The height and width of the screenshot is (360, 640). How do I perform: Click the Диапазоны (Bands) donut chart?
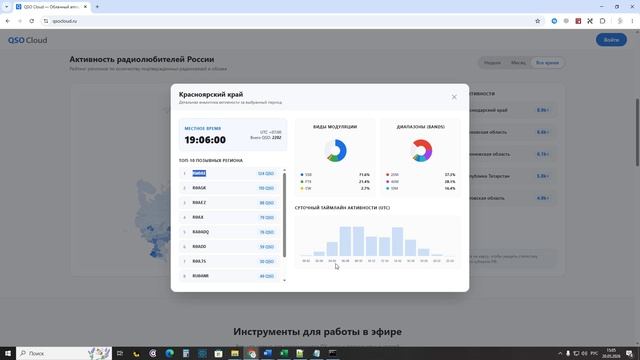tap(421, 151)
